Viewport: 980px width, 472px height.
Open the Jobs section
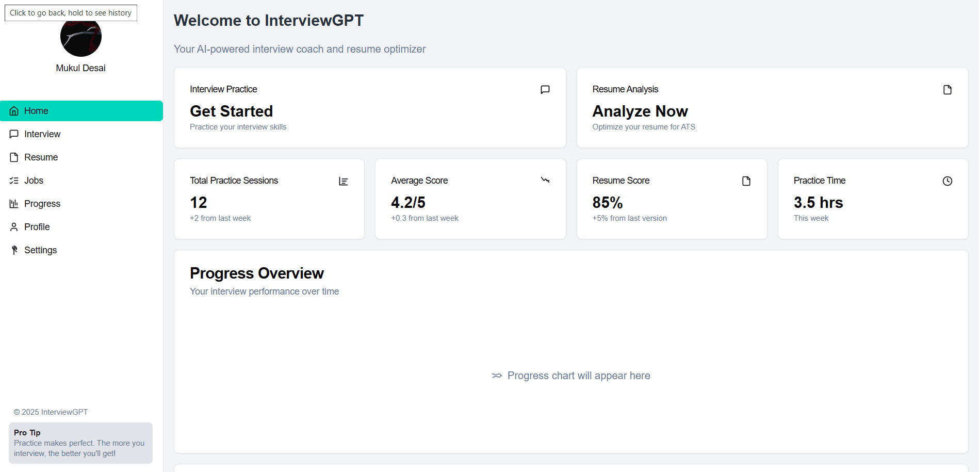tap(81, 181)
